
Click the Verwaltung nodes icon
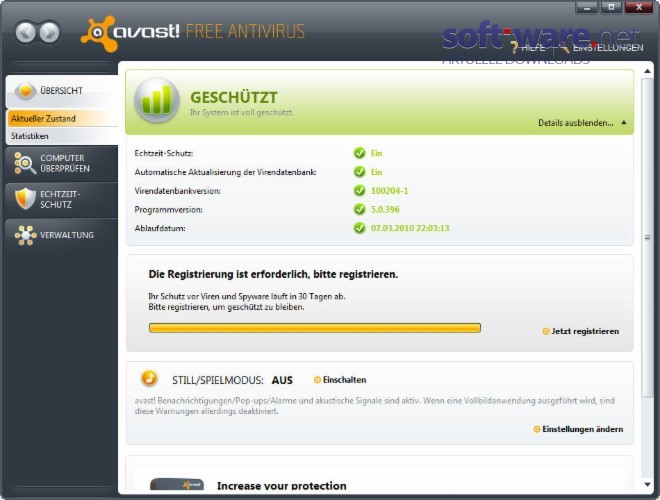(x=25, y=235)
